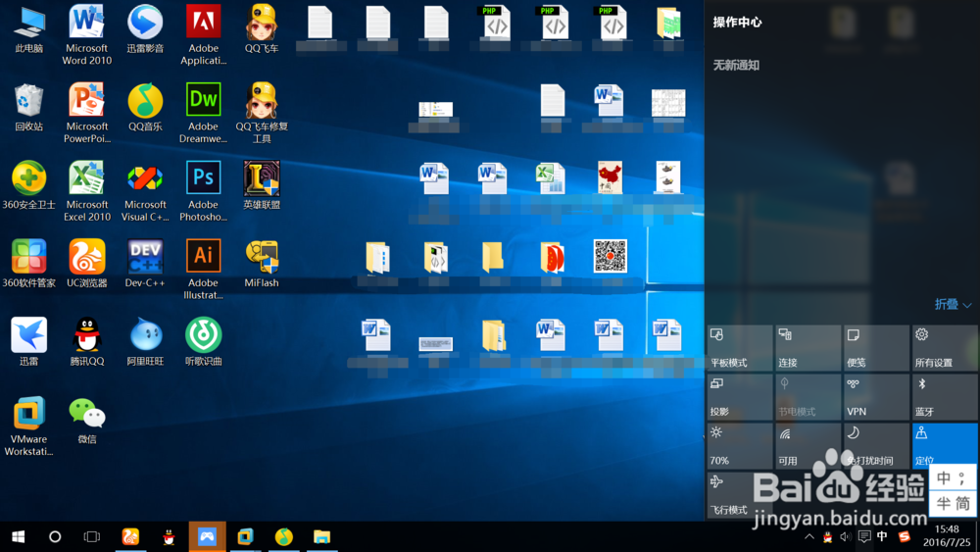Open the China map image file on desktop
The height and width of the screenshot is (552, 980).
[x=610, y=177]
